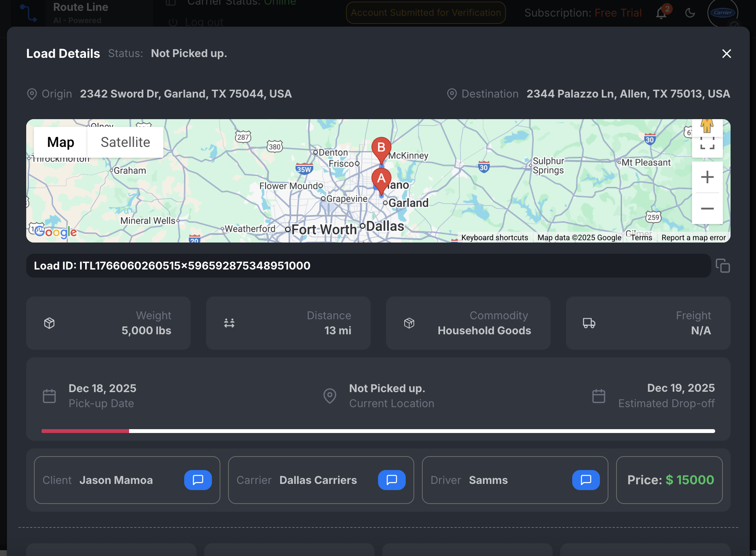756x556 pixels.
Task: Close the Load Details dialog
Action: (726, 54)
